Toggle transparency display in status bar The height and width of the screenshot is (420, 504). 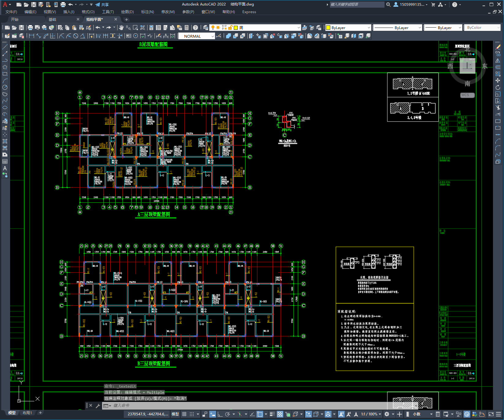(280, 414)
